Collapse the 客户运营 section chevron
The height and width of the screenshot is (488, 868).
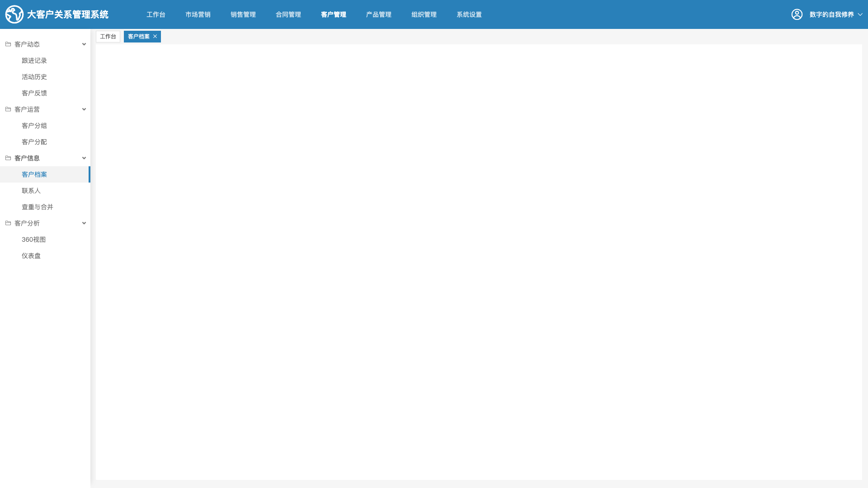coord(84,109)
